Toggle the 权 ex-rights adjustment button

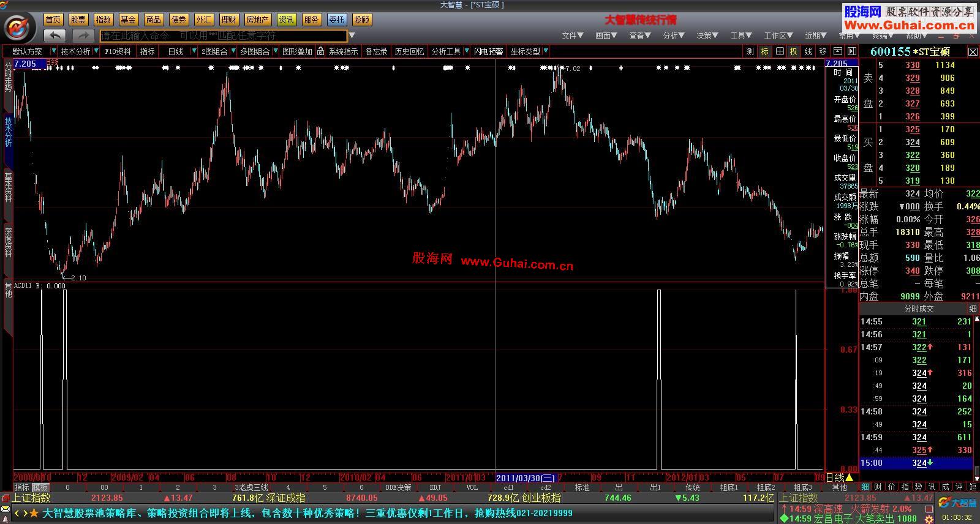point(794,51)
